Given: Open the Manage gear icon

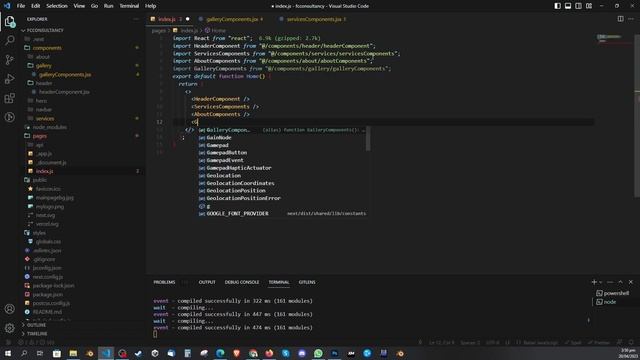Looking at the screenshot, I should (x=10, y=327).
